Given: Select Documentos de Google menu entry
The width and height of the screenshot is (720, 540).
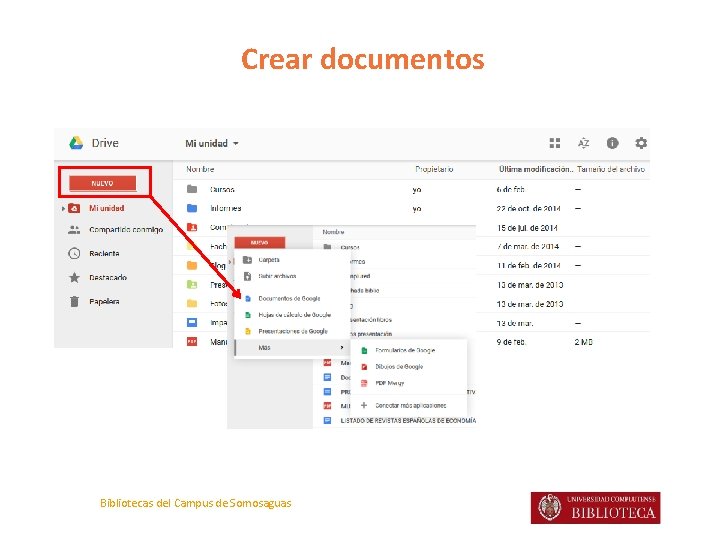Looking at the screenshot, I should point(292,298).
